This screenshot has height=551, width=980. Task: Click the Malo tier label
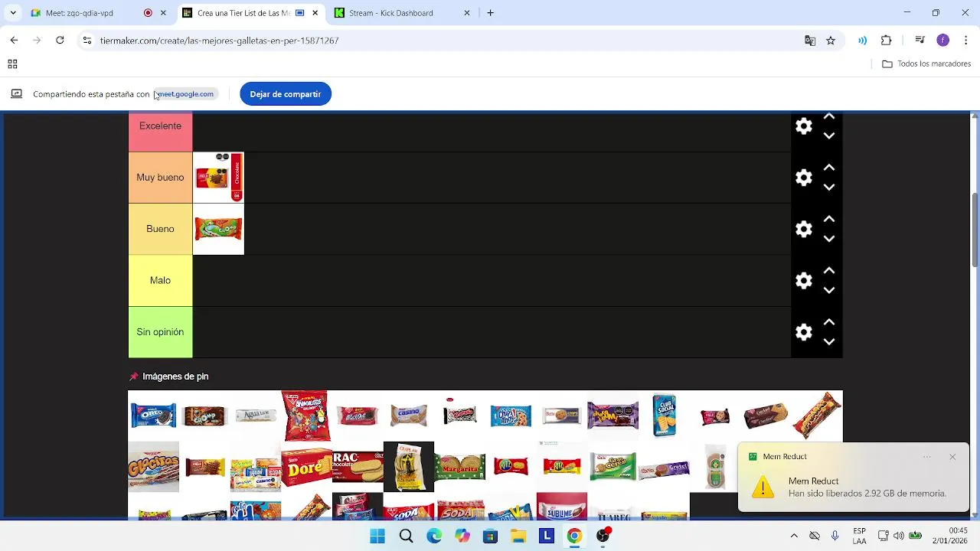click(x=160, y=281)
